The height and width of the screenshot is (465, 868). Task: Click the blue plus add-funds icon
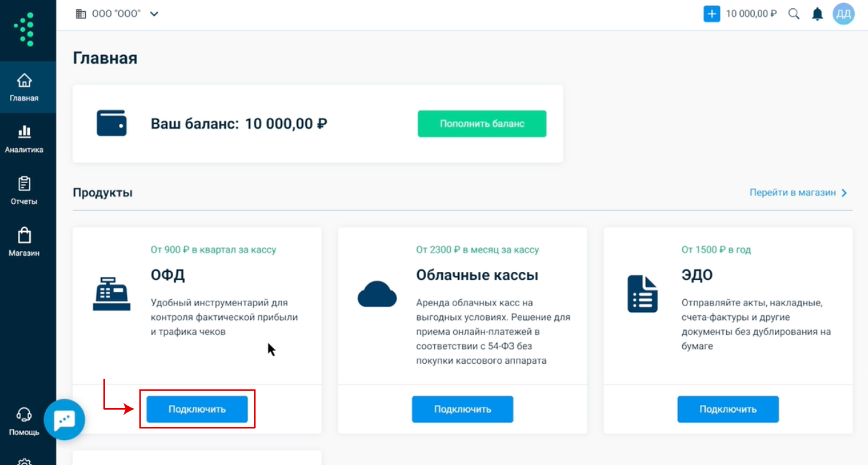(712, 14)
